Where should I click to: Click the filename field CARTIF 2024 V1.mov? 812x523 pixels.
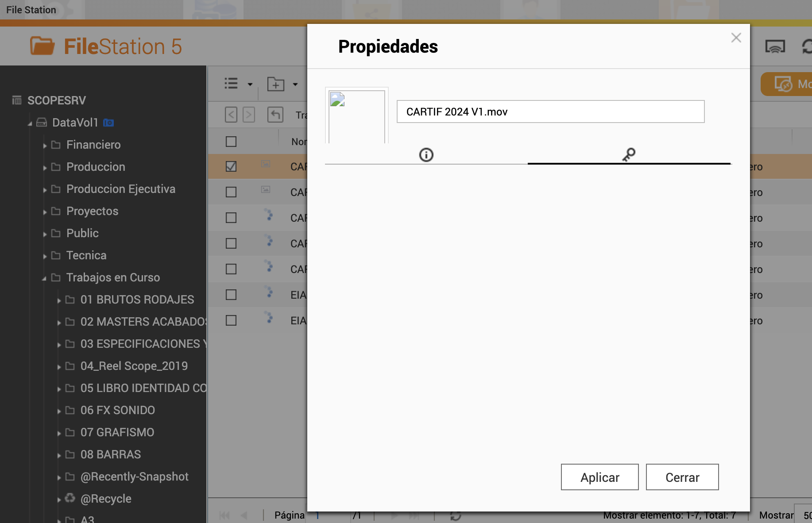pyautogui.click(x=550, y=112)
